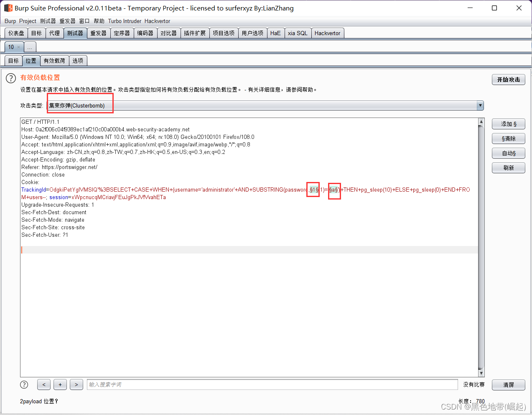Switch to the Hackvertor main tab
The width and height of the screenshot is (532, 415).
328,33
